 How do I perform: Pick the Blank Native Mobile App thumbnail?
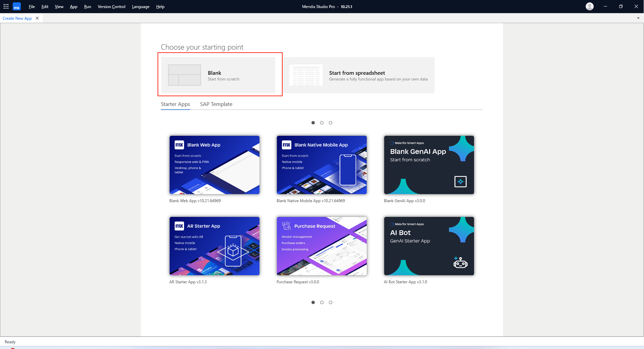[322, 165]
